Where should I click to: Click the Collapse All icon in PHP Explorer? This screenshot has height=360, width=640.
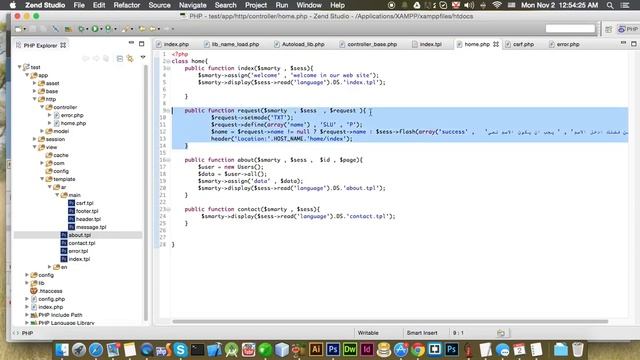(120, 59)
